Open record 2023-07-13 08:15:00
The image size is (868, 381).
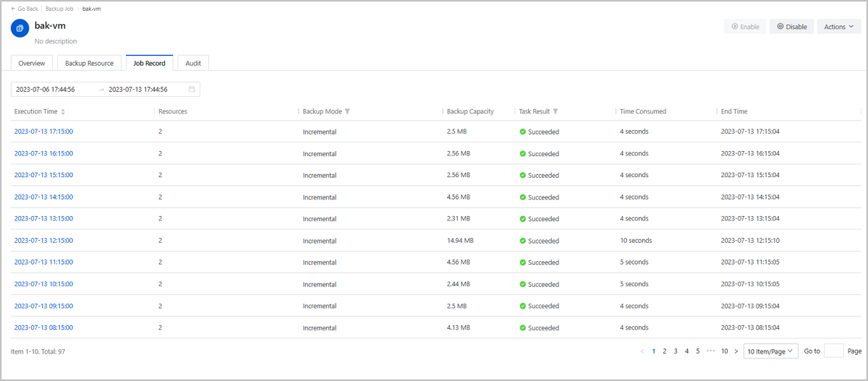pyautogui.click(x=43, y=328)
